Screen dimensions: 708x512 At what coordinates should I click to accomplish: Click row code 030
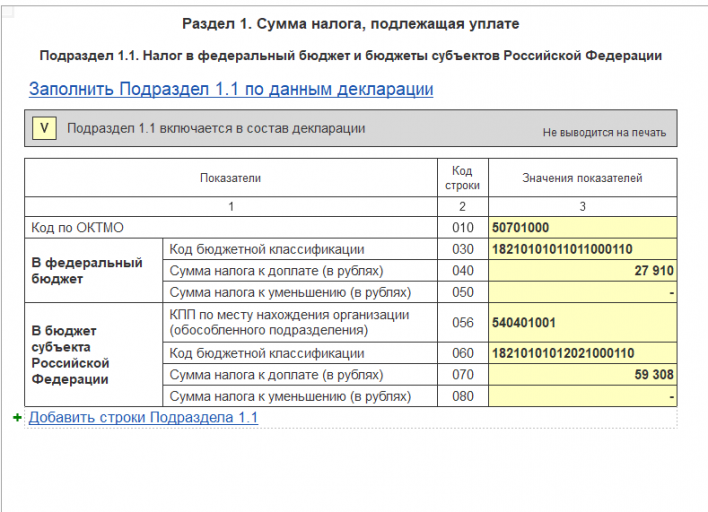click(x=463, y=249)
